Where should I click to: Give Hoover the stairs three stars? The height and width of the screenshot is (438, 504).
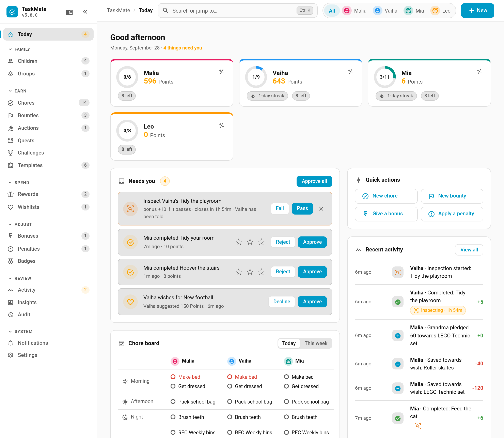tap(262, 272)
